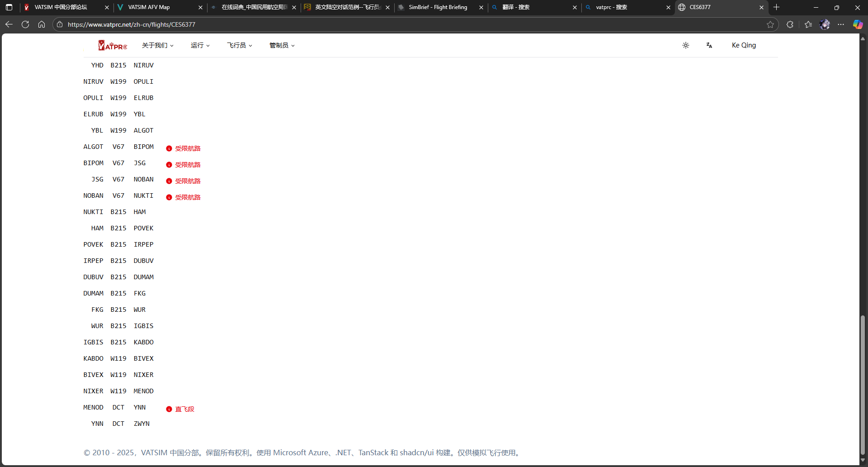Open the browser extensions puzzle icon
Image resolution: width=868 pixels, height=467 pixels.
[x=790, y=24]
